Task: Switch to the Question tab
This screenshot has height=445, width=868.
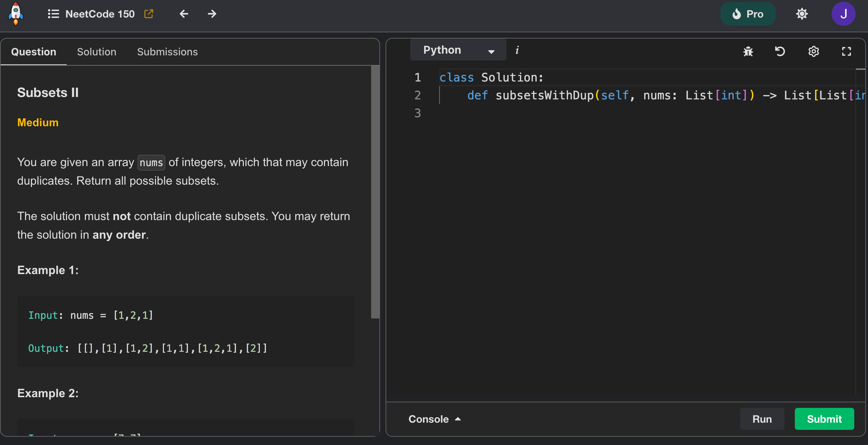Action: (x=34, y=52)
